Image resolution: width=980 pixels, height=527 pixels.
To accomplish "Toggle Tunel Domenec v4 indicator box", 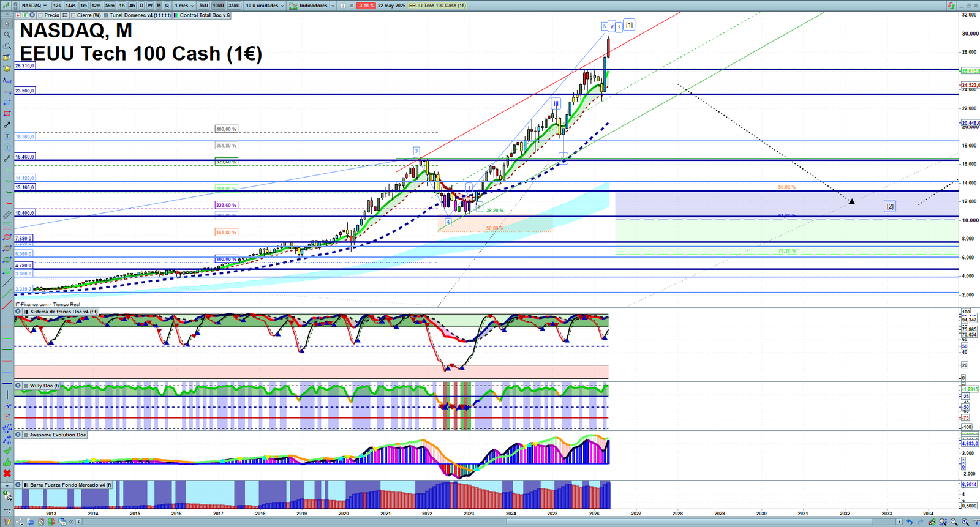I will tap(105, 15).
